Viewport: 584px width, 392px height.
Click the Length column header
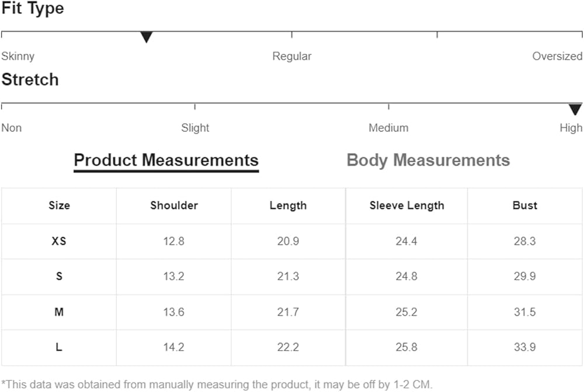(x=288, y=205)
